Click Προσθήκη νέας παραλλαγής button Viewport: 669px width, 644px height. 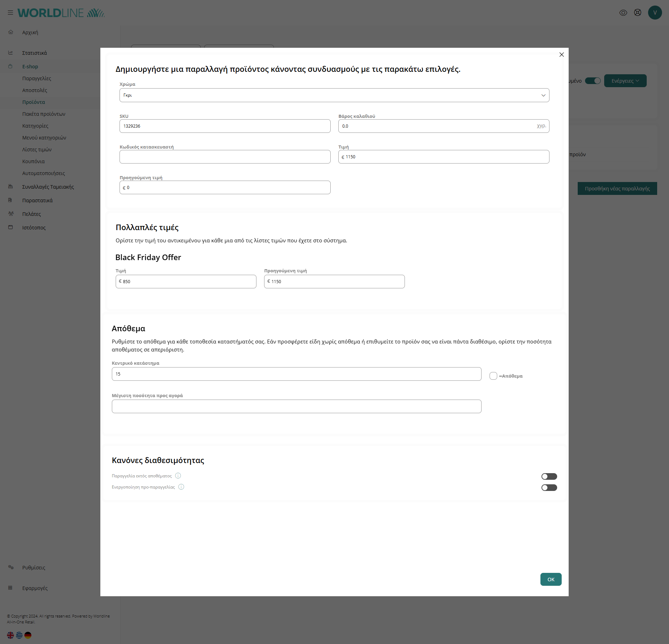[617, 188]
